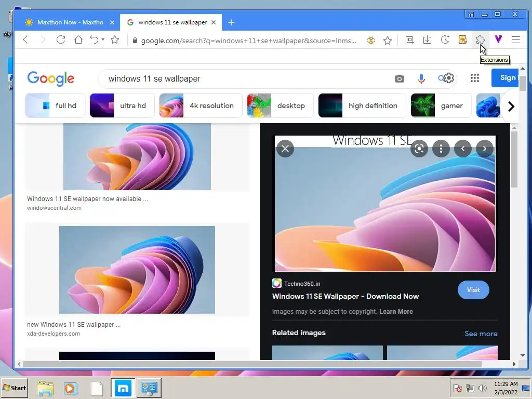Click the Learn More copyright link

pyautogui.click(x=396, y=312)
